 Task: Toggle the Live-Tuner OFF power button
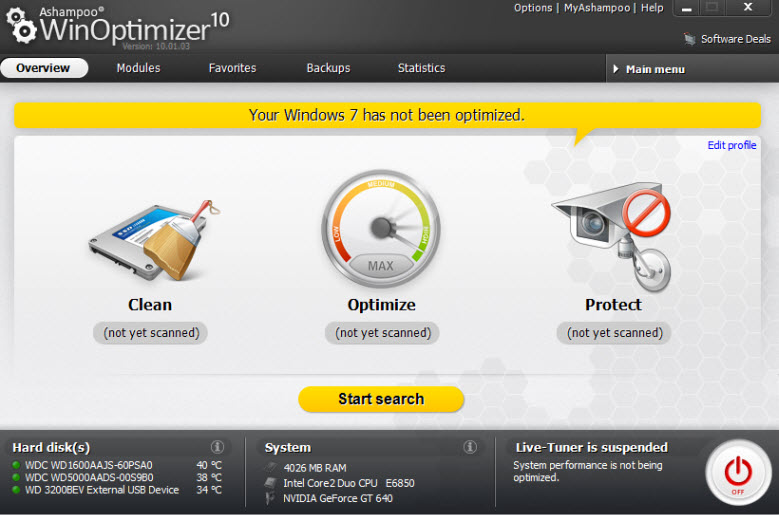738,472
